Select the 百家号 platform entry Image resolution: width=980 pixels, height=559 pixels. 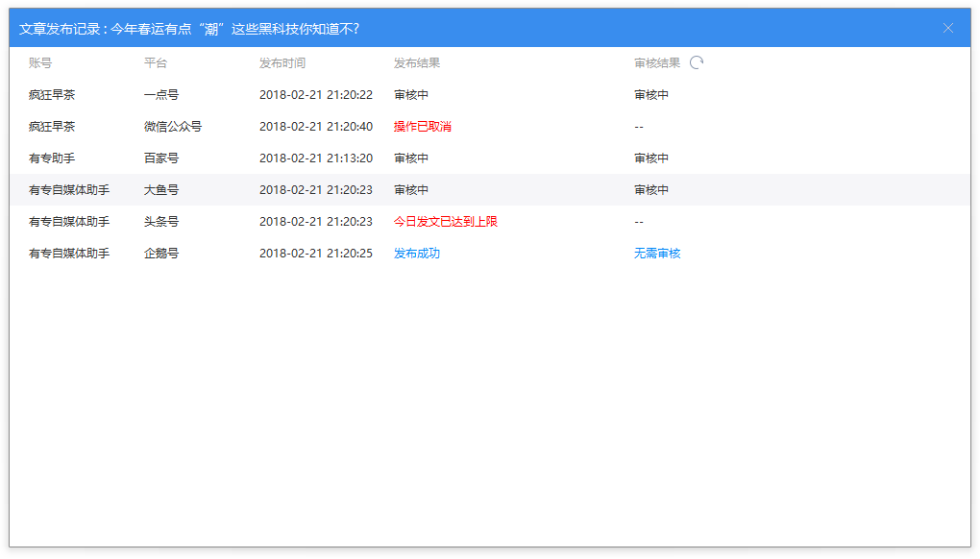pyautogui.click(x=161, y=158)
